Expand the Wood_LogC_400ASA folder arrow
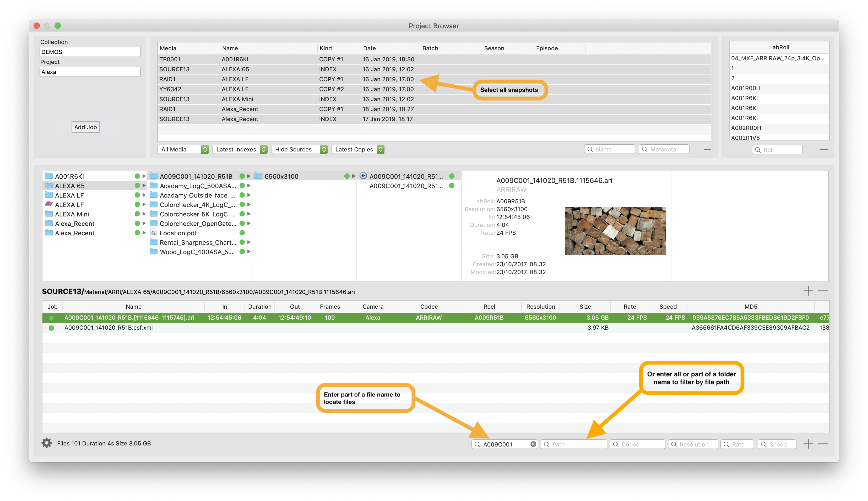 tap(249, 252)
